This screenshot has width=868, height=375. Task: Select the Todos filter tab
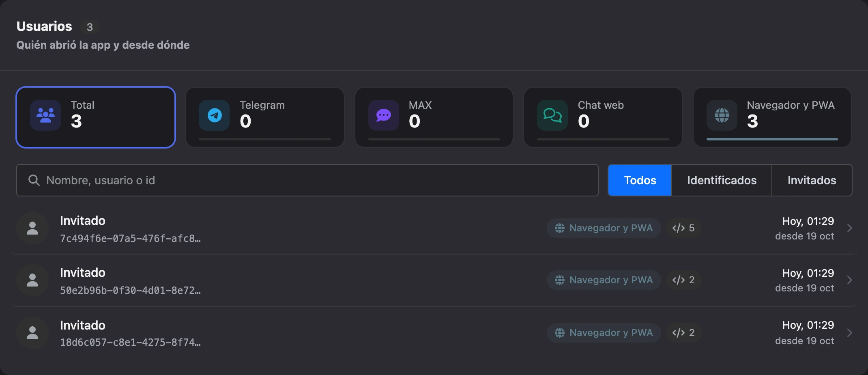(640, 180)
